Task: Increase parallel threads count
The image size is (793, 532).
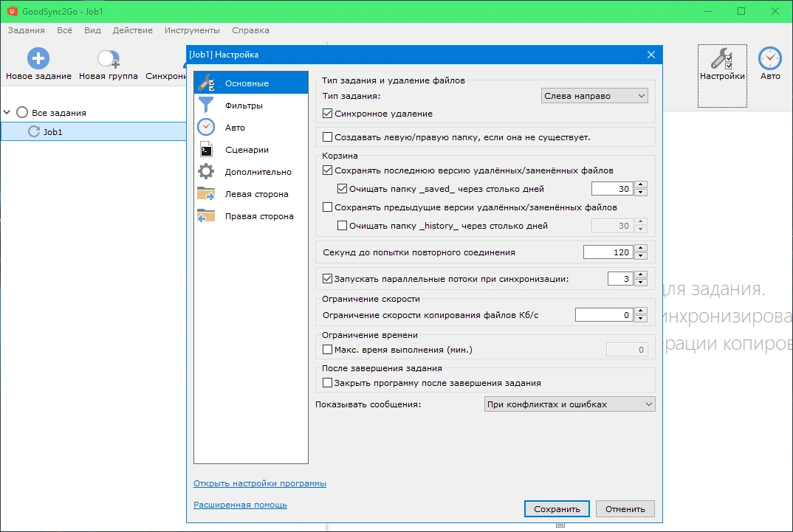Action: (x=641, y=274)
